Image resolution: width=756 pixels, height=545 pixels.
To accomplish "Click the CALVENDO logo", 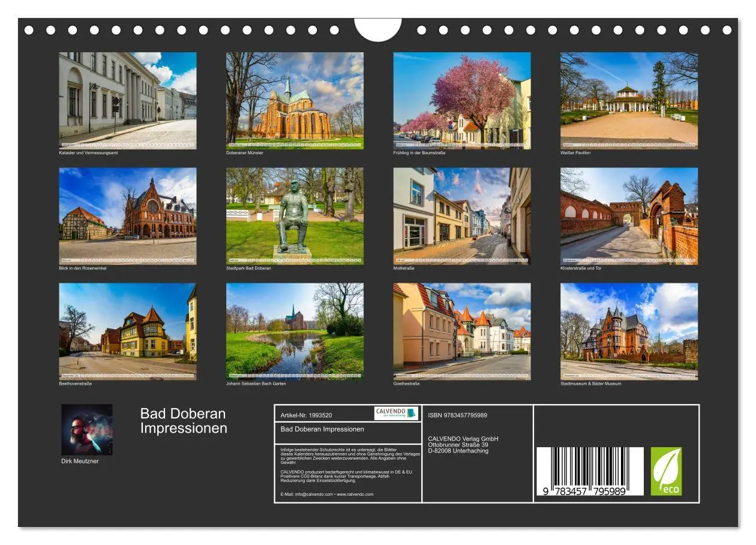I will tap(396, 413).
